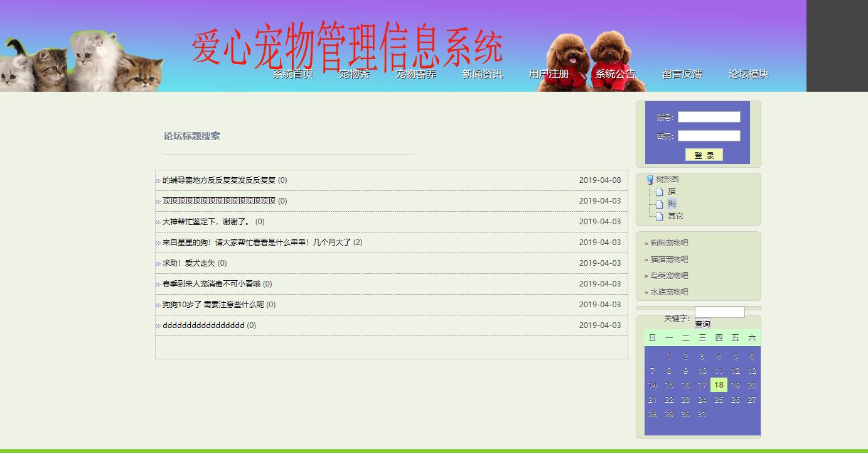Select day 13 in the calendar
This screenshot has height=453, width=868.
[752, 371]
